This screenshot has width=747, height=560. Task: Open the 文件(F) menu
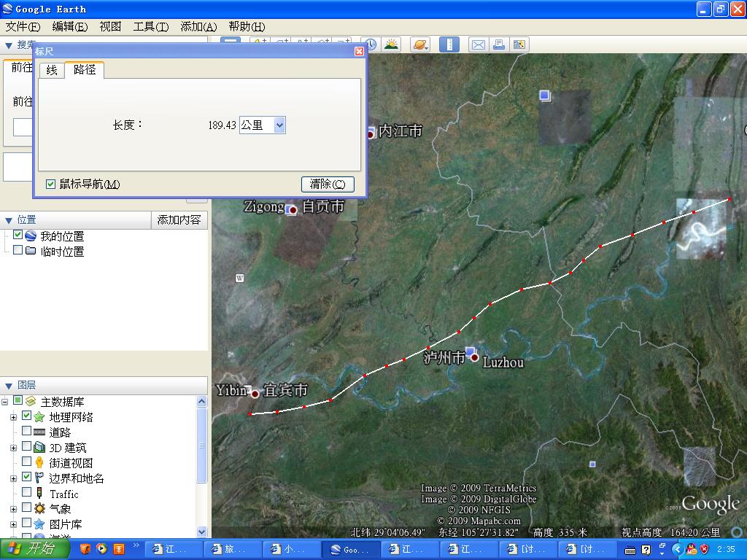(x=23, y=27)
